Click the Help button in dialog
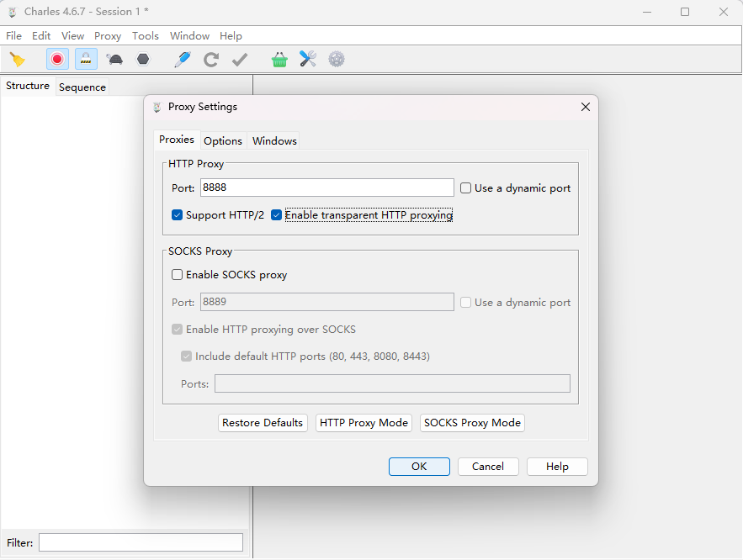Image resolution: width=743 pixels, height=560 pixels. click(x=557, y=467)
